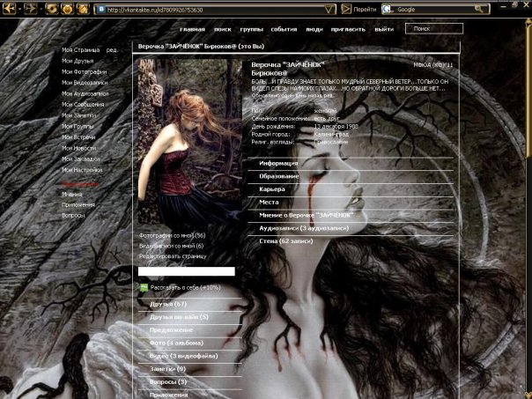This screenshot has width=532, height=399.
Task: Open Видеозаписи со мной (6) link
Action: tap(172, 246)
